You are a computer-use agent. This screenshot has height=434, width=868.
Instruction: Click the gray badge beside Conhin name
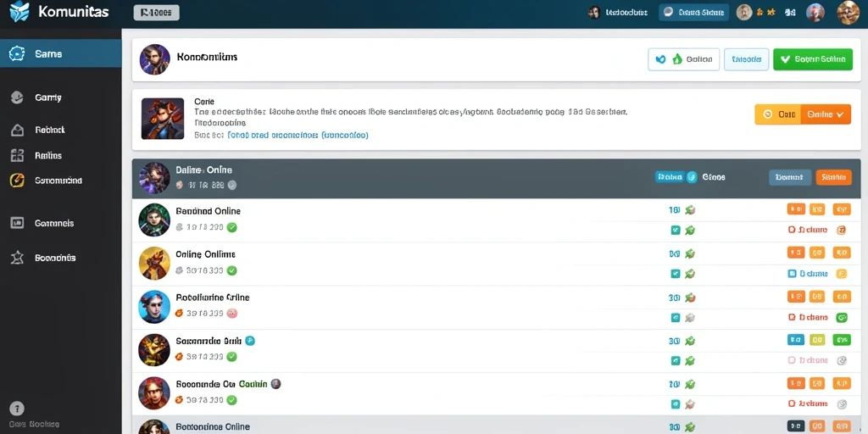275,384
